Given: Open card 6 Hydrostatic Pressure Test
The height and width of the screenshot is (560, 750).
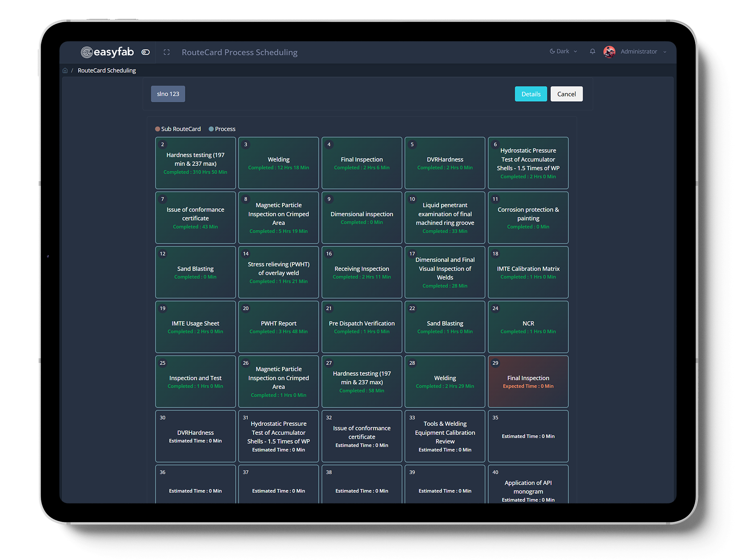Looking at the screenshot, I should pyautogui.click(x=528, y=163).
